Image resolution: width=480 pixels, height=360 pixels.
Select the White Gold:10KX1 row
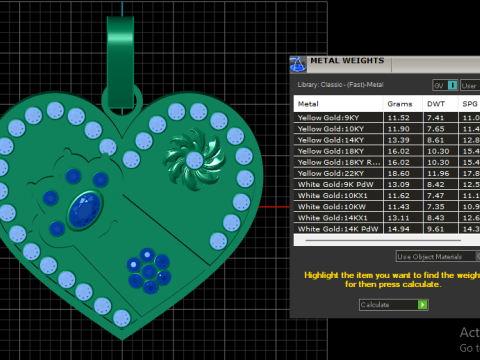tap(387, 195)
